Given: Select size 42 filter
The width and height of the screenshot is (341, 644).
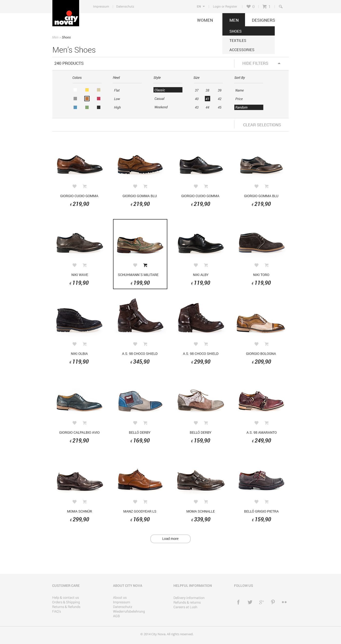Looking at the screenshot, I should [x=219, y=99].
